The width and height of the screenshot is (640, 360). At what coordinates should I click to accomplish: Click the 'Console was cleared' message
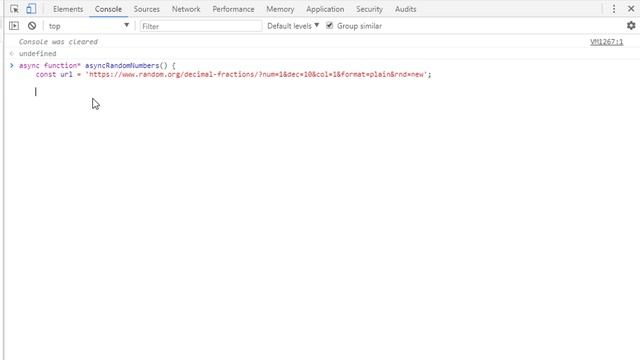(x=58, y=42)
